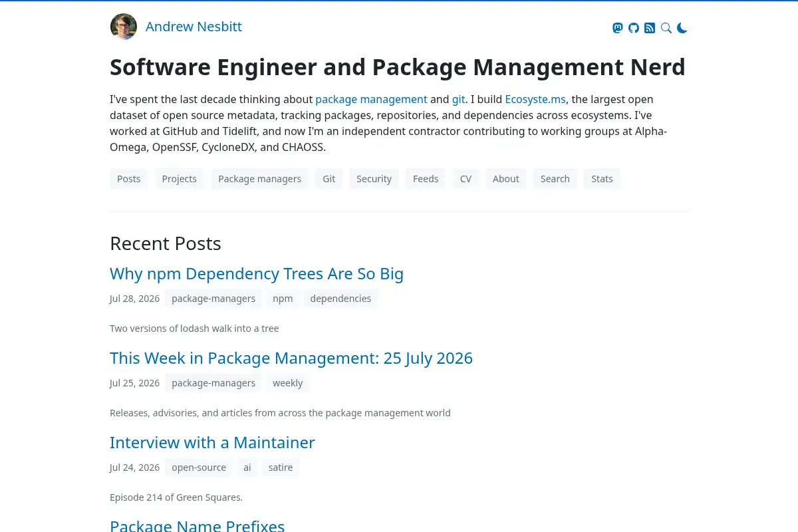Go to the Posts section
Image resolution: width=798 pixels, height=532 pixels.
pos(129,179)
